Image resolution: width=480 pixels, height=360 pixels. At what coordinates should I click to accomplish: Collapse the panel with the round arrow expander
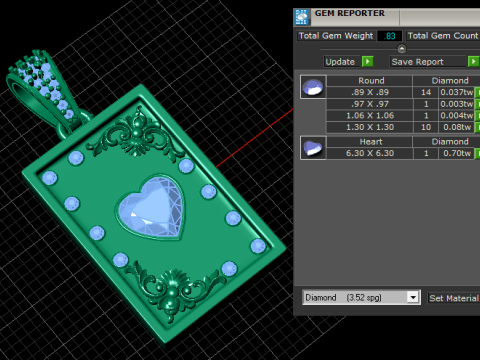tap(402, 49)
